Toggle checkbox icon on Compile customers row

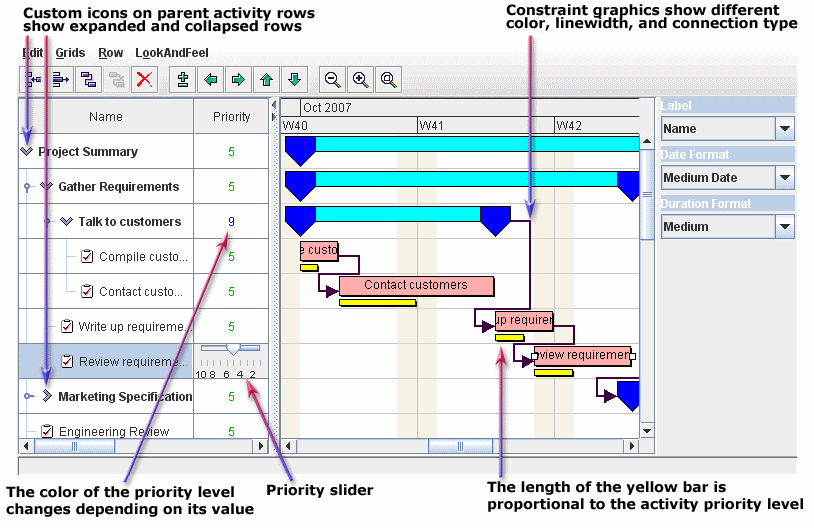coord(87,257)
